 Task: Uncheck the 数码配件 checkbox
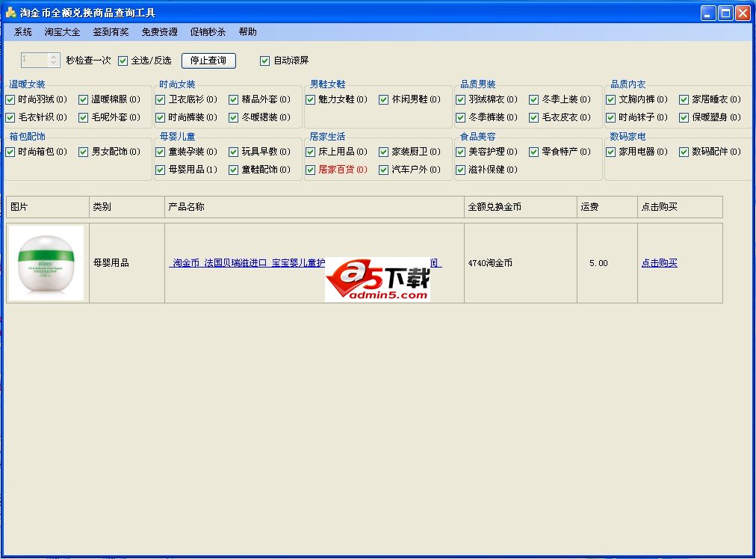(x=684, y=152)
